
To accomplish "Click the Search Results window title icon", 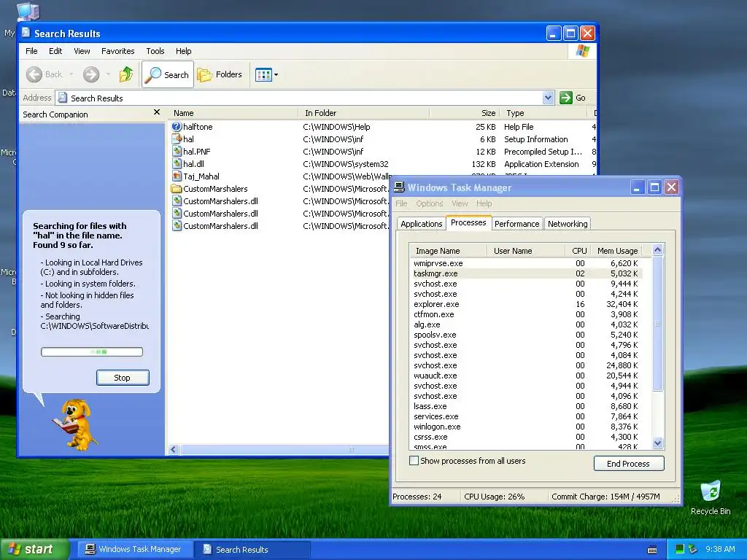I will 26,33.
